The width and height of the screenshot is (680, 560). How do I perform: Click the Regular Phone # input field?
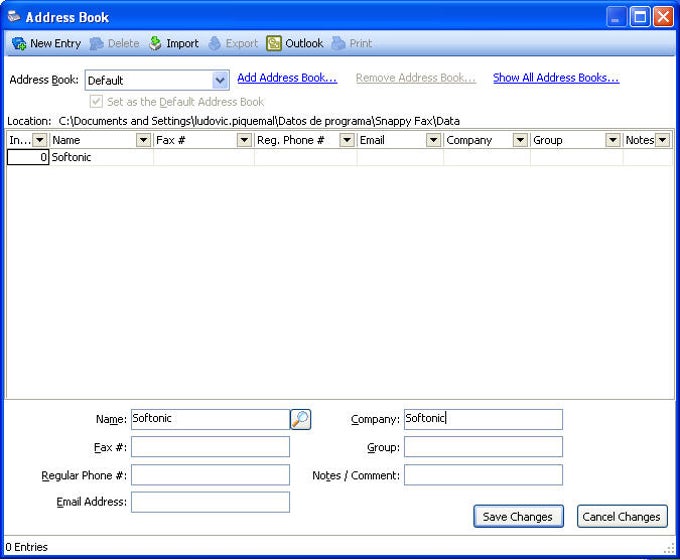[210, 475]
